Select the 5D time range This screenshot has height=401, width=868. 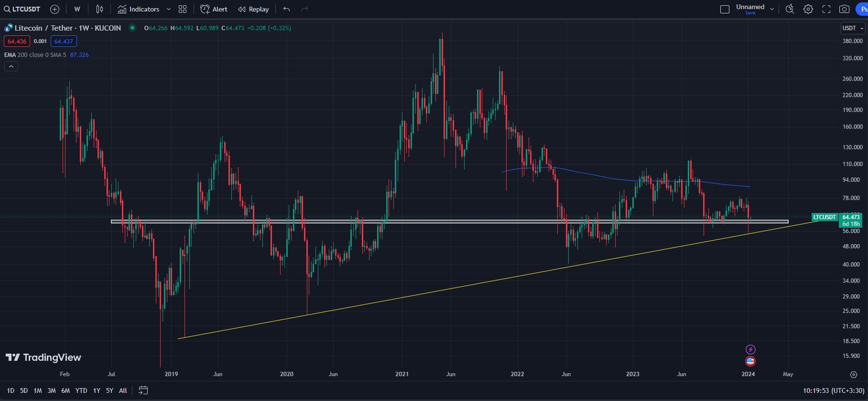24,390
